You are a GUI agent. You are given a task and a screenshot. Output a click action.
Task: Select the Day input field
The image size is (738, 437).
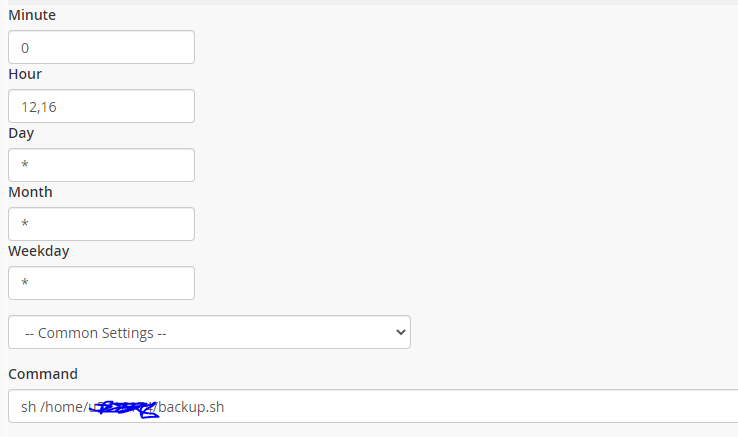pos(101,165)
